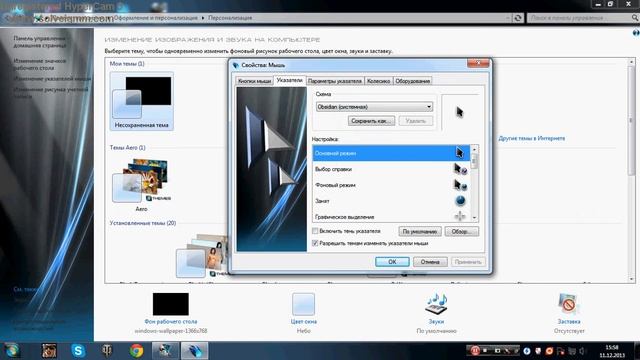Click Персонализация in the address breadcrumb

(x=230, y=18)
